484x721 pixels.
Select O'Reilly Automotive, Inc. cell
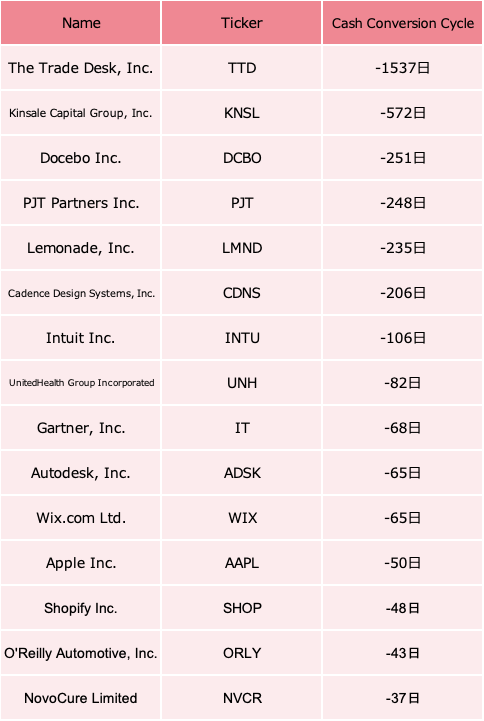80,653
